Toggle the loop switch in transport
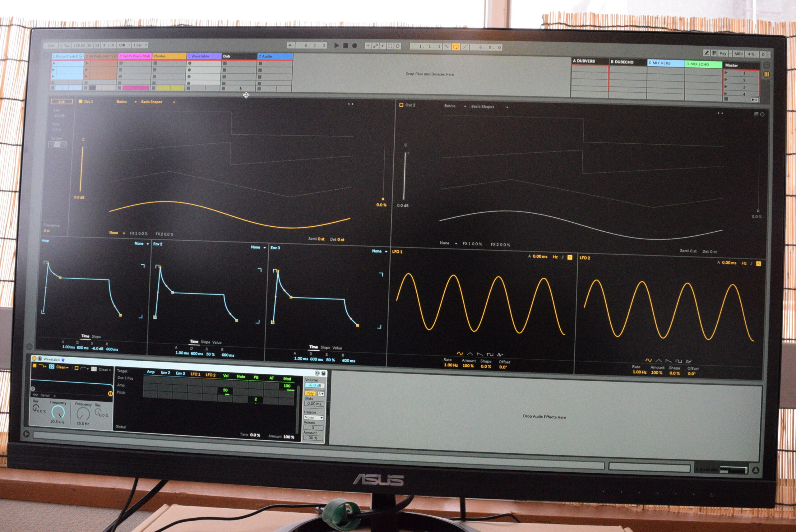Image resolution: width=796 pixels, height=532 pixels. 456,47
